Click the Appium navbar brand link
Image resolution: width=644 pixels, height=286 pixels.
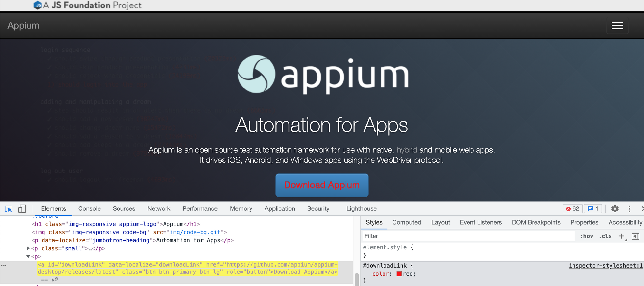pos(24,25)
